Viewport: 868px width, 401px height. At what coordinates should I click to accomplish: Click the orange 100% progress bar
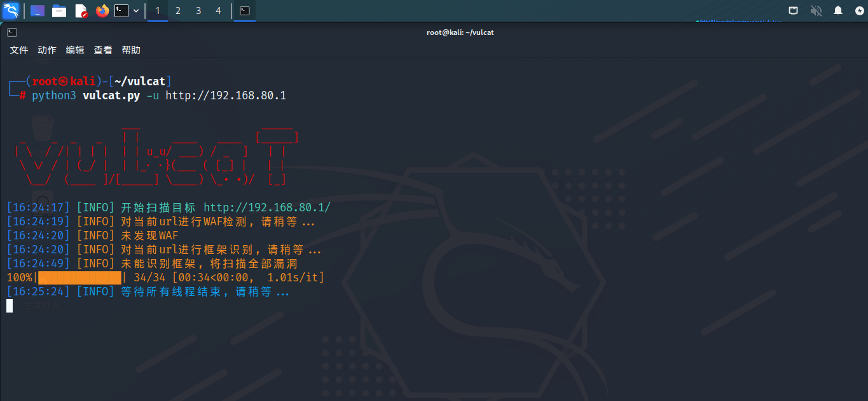79,278
